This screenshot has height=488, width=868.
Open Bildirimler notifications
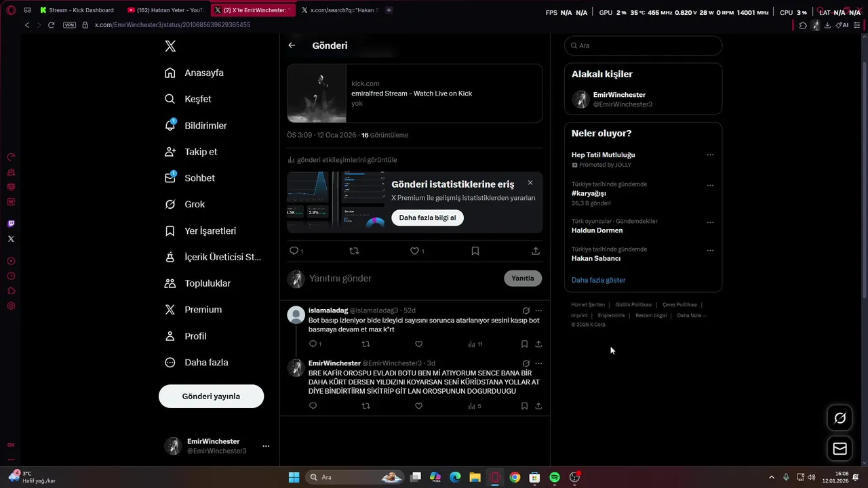click(x=195, y=125)
